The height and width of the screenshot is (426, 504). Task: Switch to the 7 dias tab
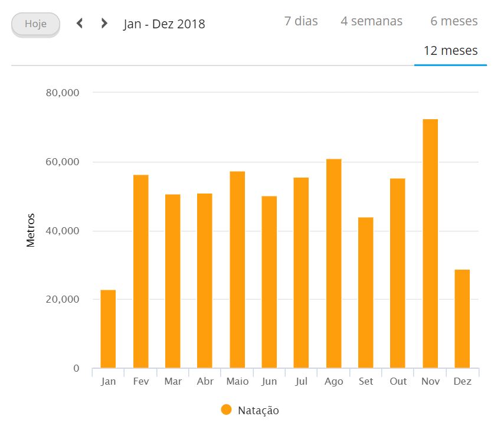click(x=300, y=21)
